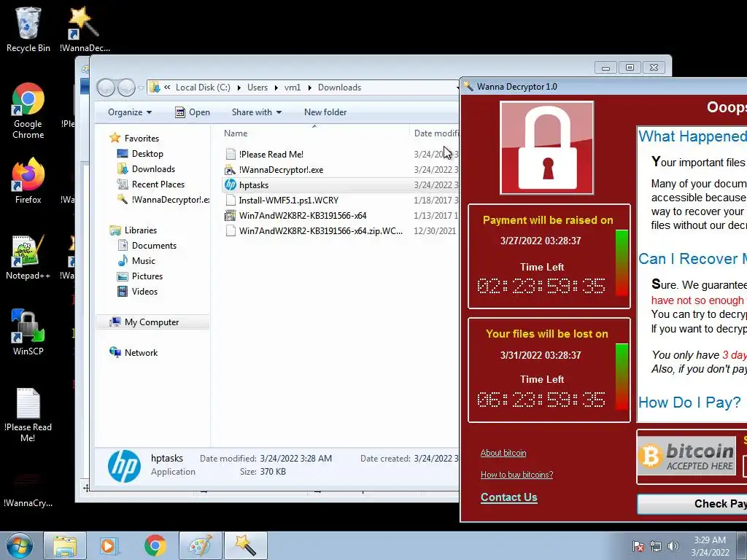
Task: Click New folder in Explorer toolbar
Action: (325, 112)
